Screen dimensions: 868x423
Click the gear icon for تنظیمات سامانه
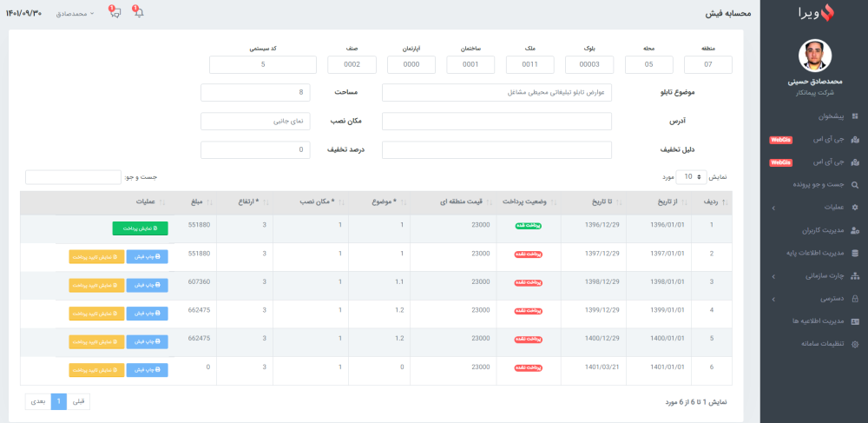point(855,344)
